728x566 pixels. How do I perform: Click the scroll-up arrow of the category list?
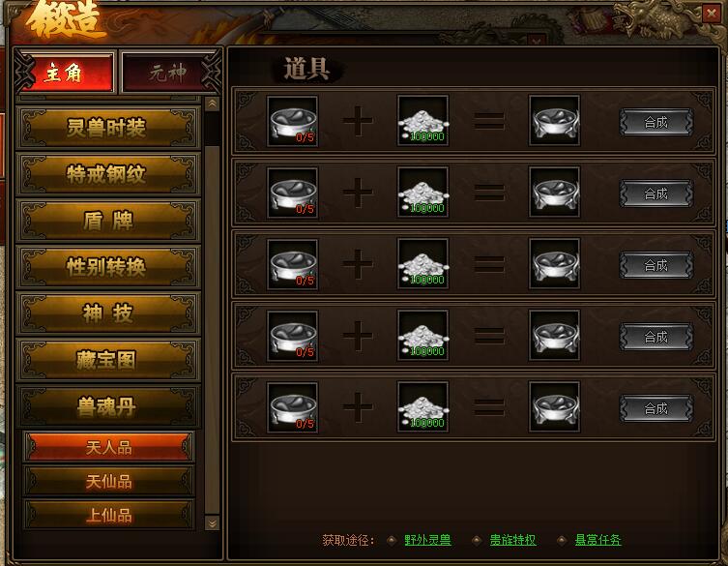pyautogui.click(x=212, y=104)
